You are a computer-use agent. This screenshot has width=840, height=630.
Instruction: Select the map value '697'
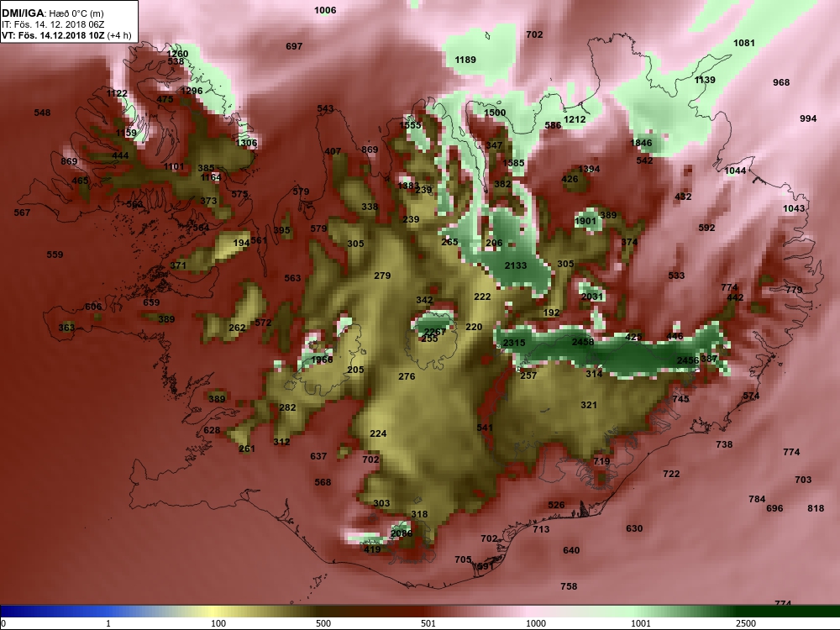pos(294,46)
